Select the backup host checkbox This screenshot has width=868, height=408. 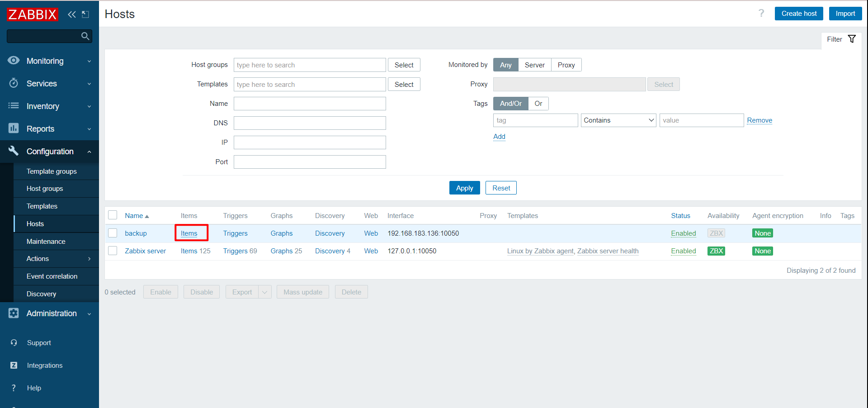[x=113, y=233]
